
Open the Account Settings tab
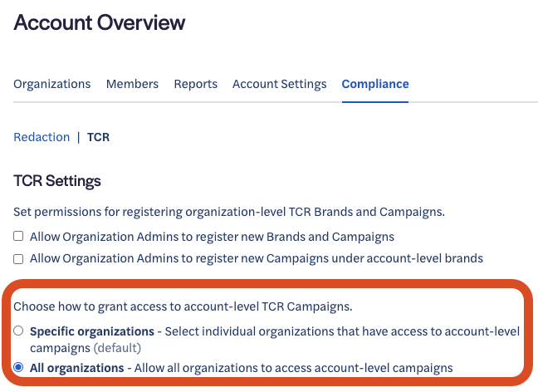[279, 84]
